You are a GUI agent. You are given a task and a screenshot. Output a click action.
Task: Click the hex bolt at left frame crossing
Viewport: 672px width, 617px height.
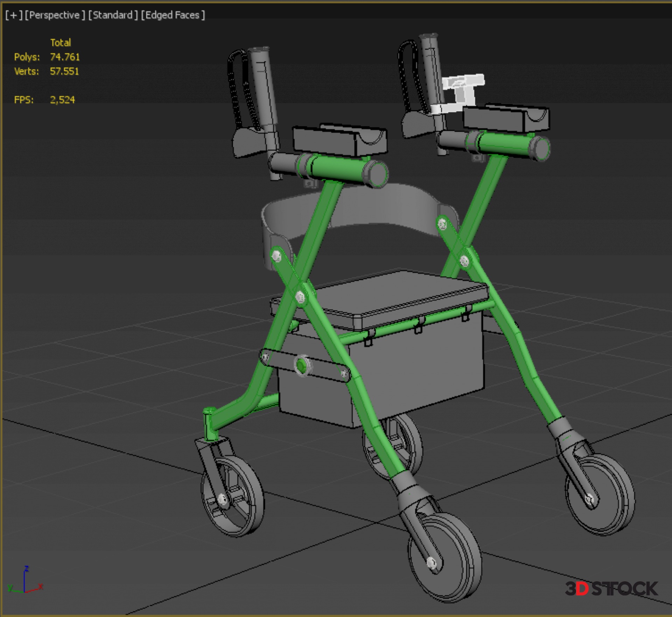click(300, 297)
